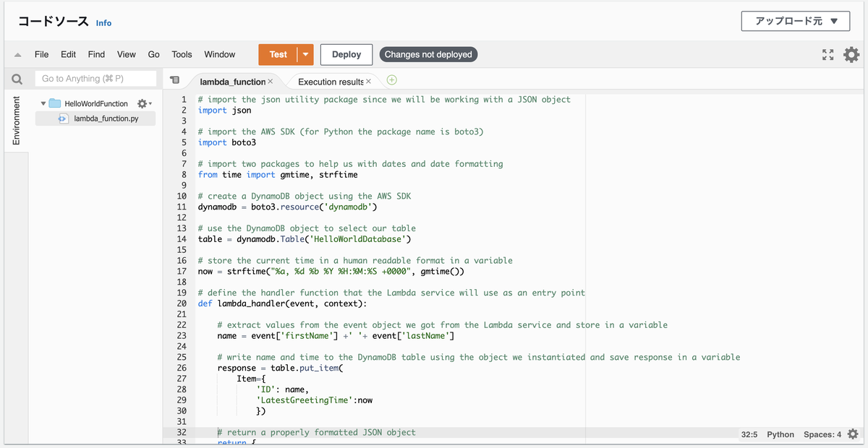Open the アップロード元 dropdown
The image size is (868, 448).
[x=796, y=21]
